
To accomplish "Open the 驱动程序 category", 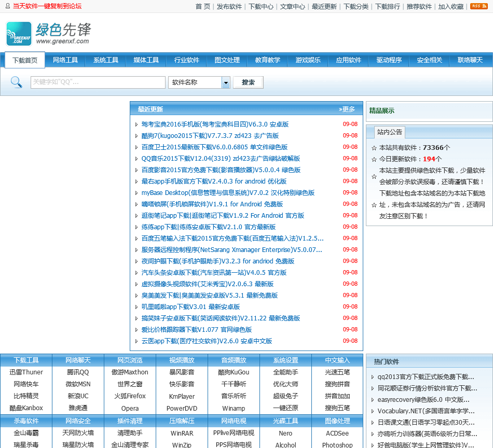I will pos(389,60).
